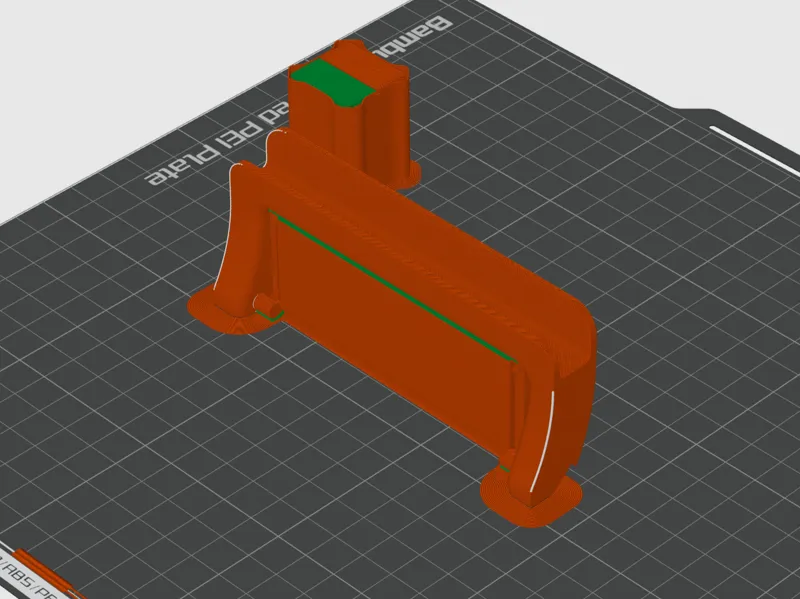Viewport: 800px width, 599px height.
Task: Click the green top surface of the tower
Action: click(334, 83)
